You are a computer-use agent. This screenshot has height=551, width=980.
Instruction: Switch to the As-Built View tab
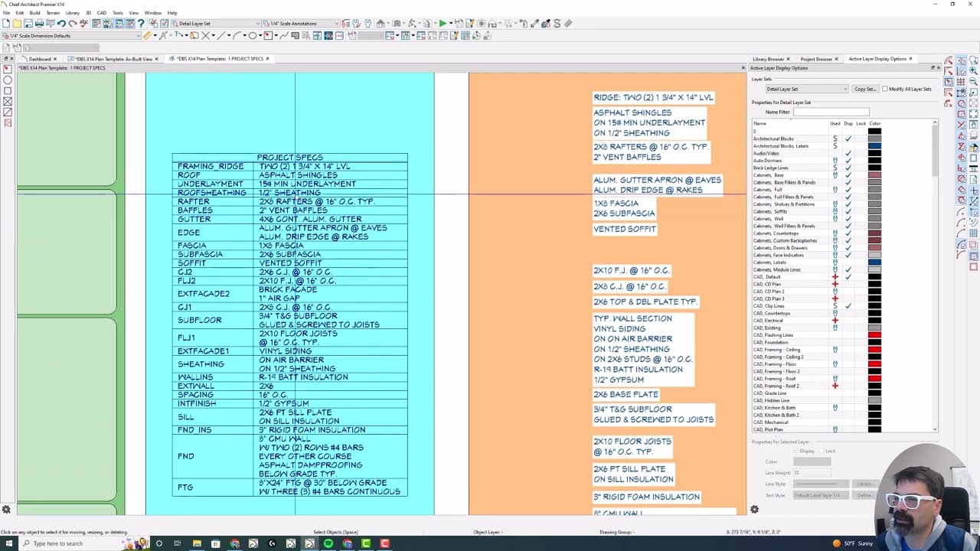(x=113, y=59)
